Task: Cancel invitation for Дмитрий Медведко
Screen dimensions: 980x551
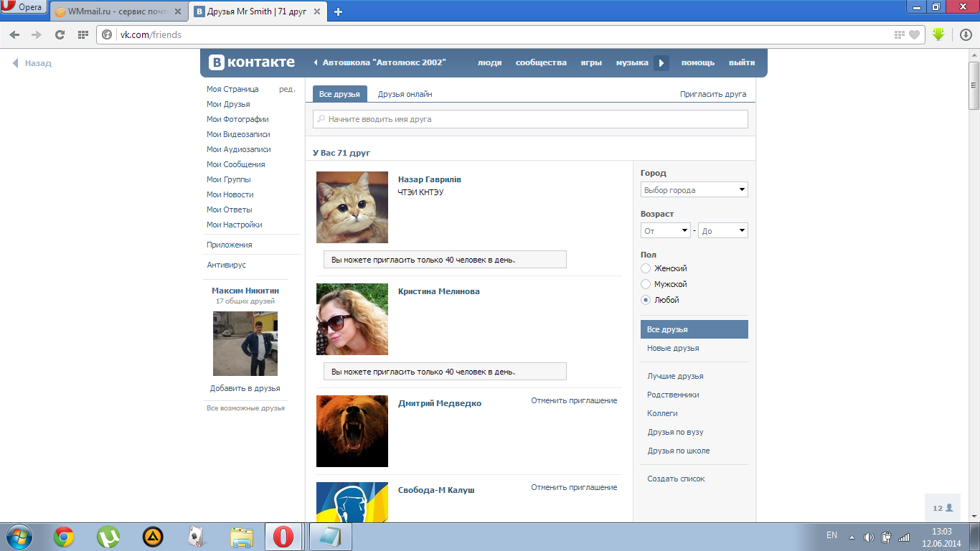Action: (574, 400)
